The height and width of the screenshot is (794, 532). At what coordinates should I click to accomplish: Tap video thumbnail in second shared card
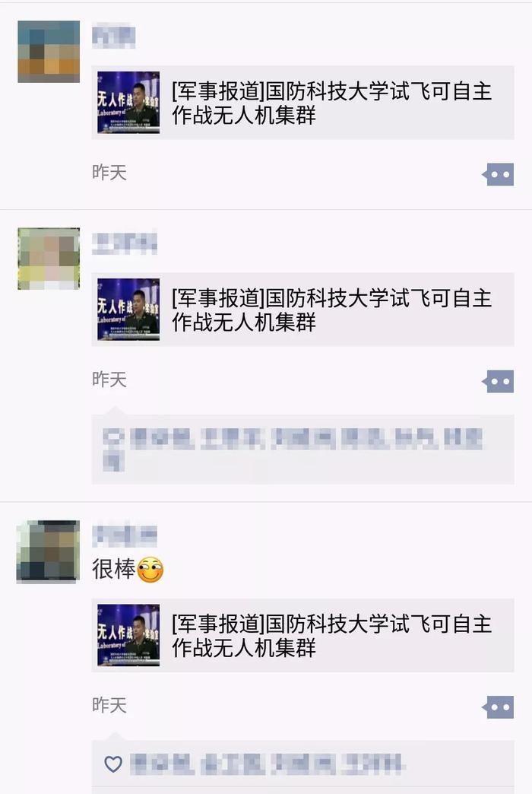point(128,310)
